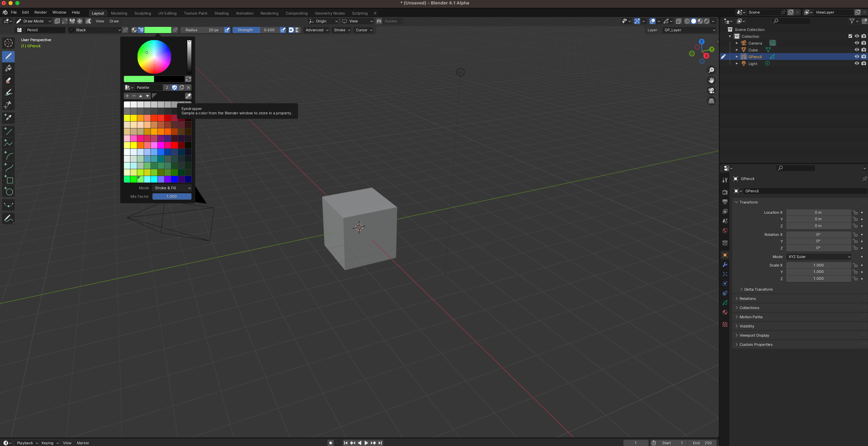The width and height of the screenshot is (868, 446).
Task: Open the Modifiers wrench properties tab
Action: pos(725,265)
